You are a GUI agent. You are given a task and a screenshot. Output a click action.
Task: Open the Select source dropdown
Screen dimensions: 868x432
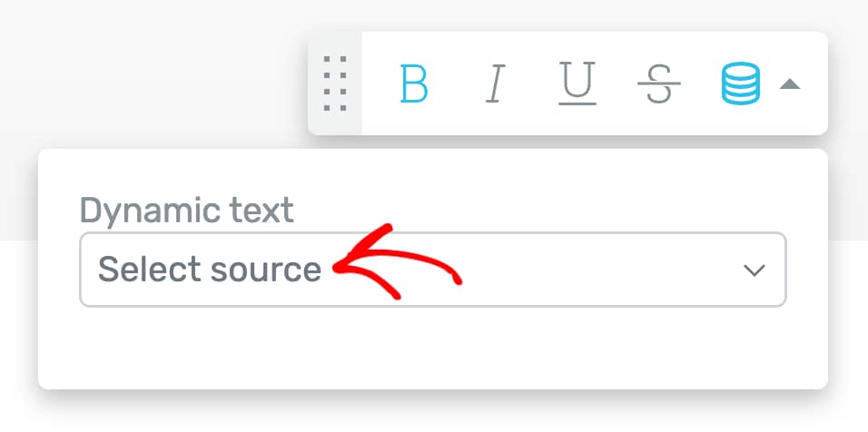[x=433, y=270]
